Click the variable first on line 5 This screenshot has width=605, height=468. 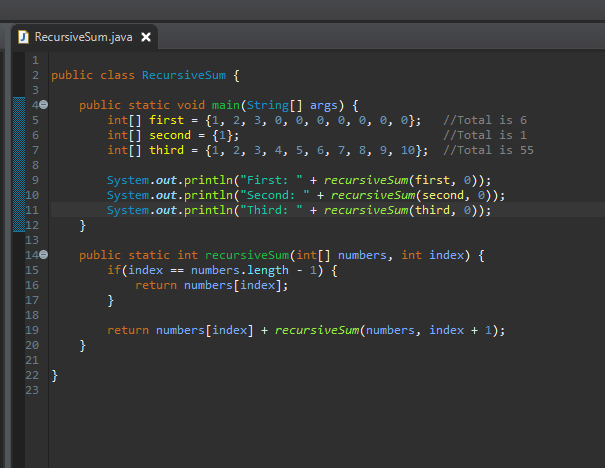166,120
